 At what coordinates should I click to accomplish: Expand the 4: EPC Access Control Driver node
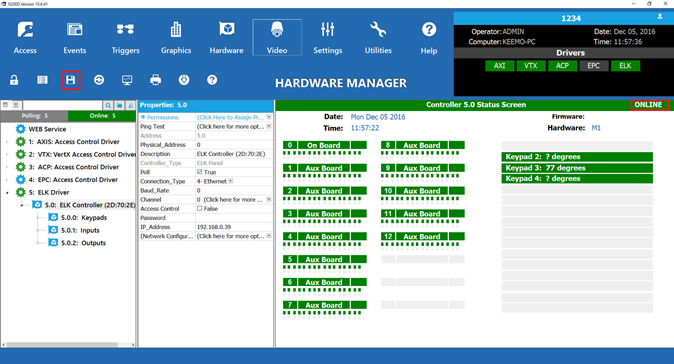pos(7,180)
